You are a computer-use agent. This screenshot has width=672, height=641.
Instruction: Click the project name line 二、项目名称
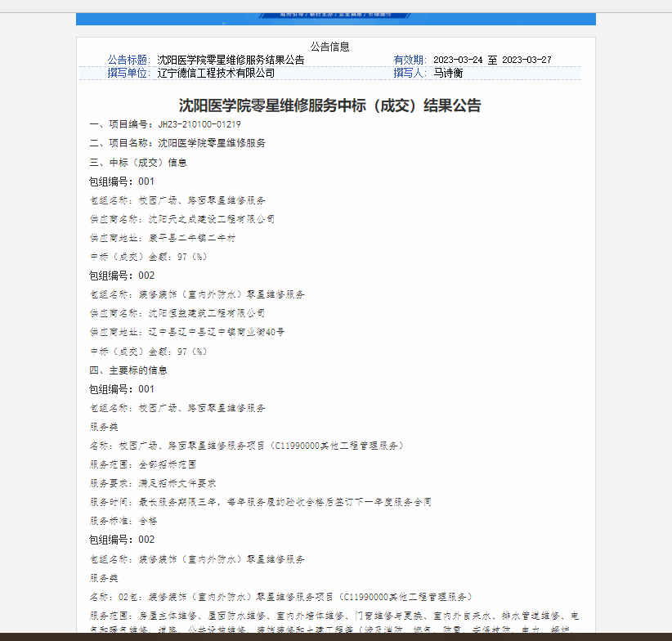point(177,143)
